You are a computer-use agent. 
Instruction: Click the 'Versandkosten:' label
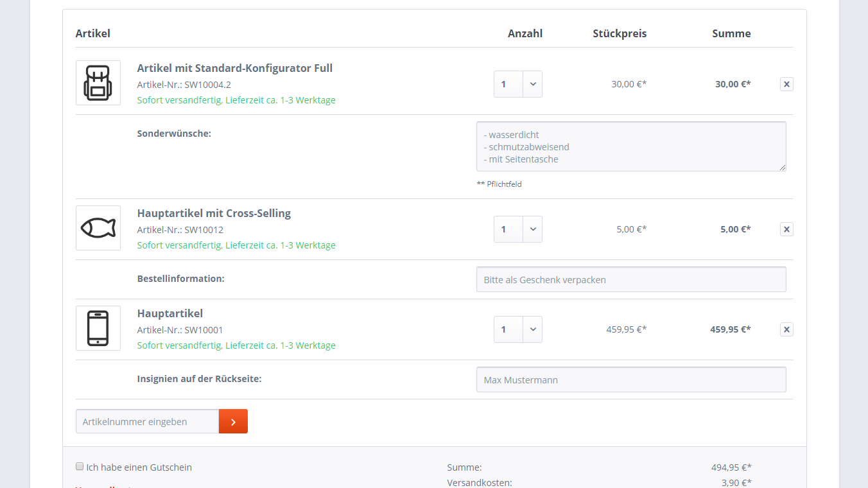pyautogui.click(x=480, y=483)
